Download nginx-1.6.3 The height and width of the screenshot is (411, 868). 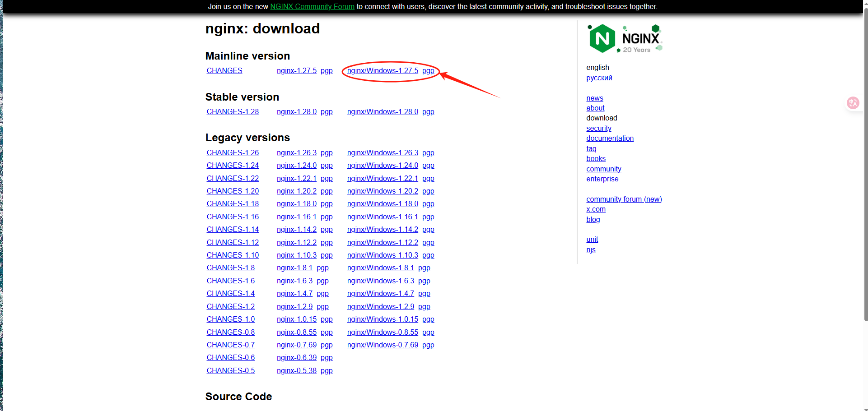pos(294,281)
